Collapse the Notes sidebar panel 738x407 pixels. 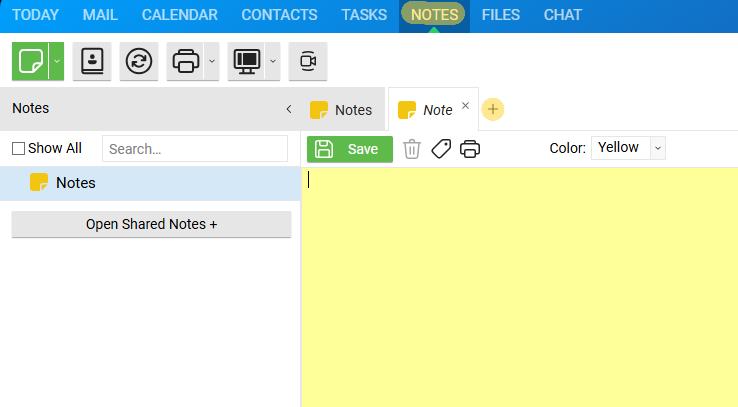pos(289,109)
